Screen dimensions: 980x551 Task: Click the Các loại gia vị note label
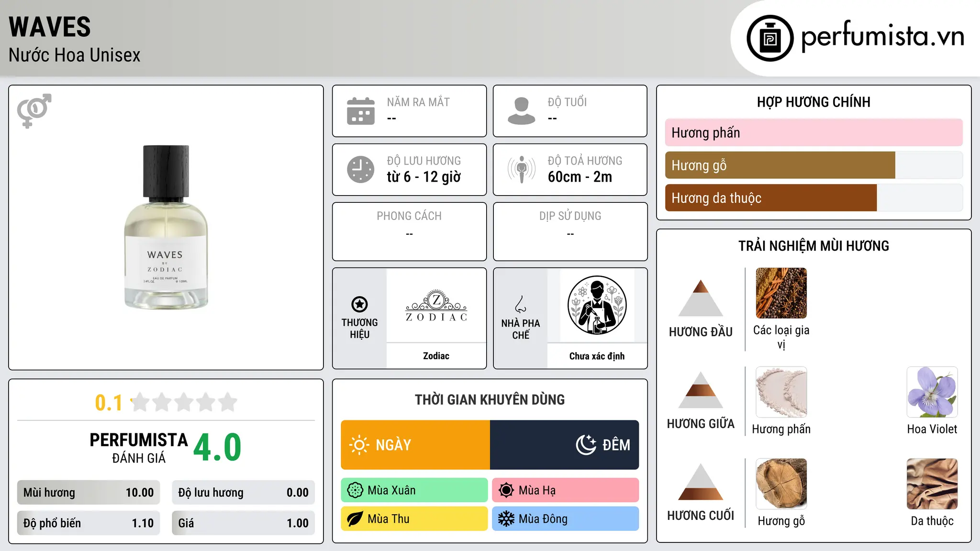click(x=781, y=337)
